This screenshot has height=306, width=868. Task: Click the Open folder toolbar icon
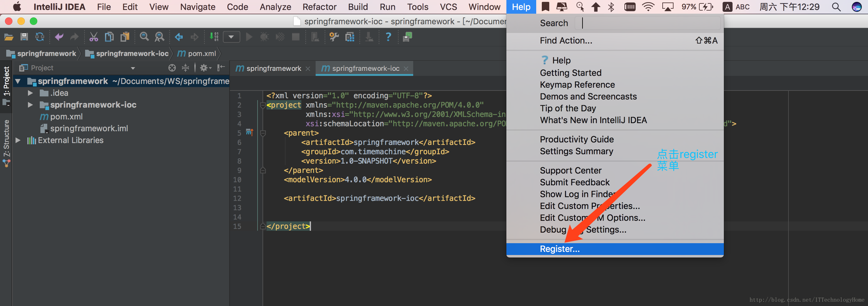pos(9,37)
